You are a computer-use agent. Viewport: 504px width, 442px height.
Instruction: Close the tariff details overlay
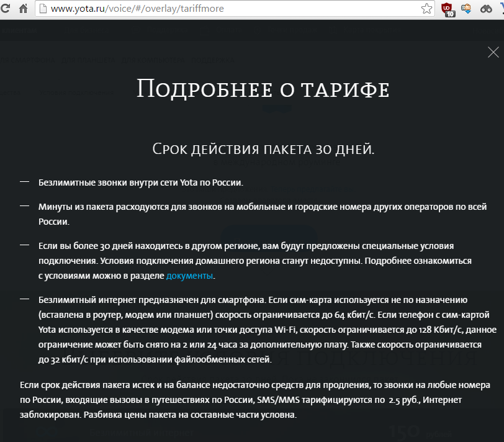(x=493, y=52)
